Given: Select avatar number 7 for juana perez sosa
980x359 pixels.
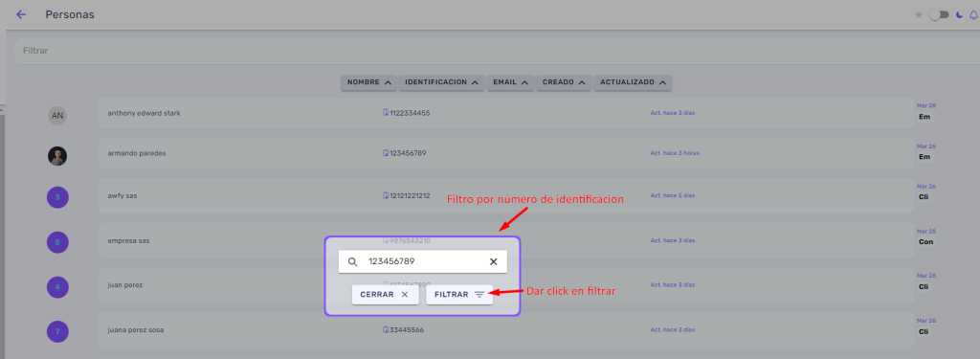Looking at the screenshot, I should [57, 331].
